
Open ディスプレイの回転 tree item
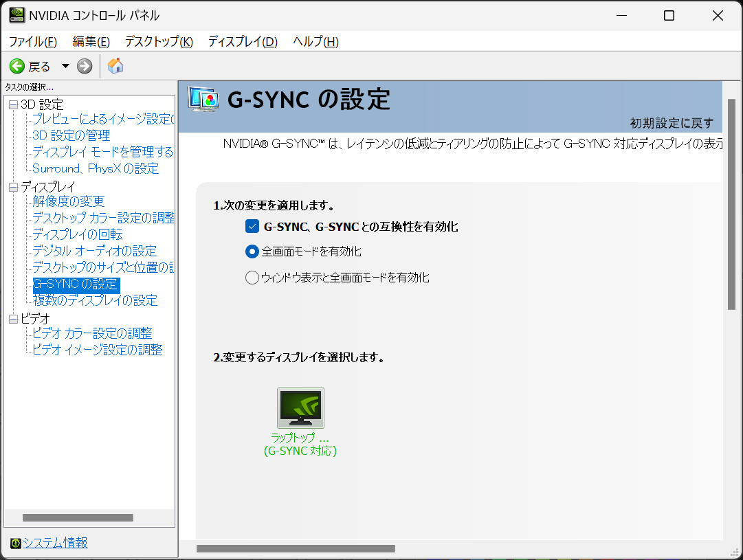(x=78, y=234)
